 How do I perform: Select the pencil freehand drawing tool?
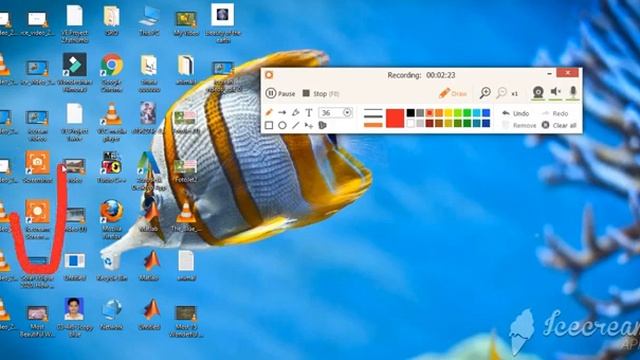269,112
